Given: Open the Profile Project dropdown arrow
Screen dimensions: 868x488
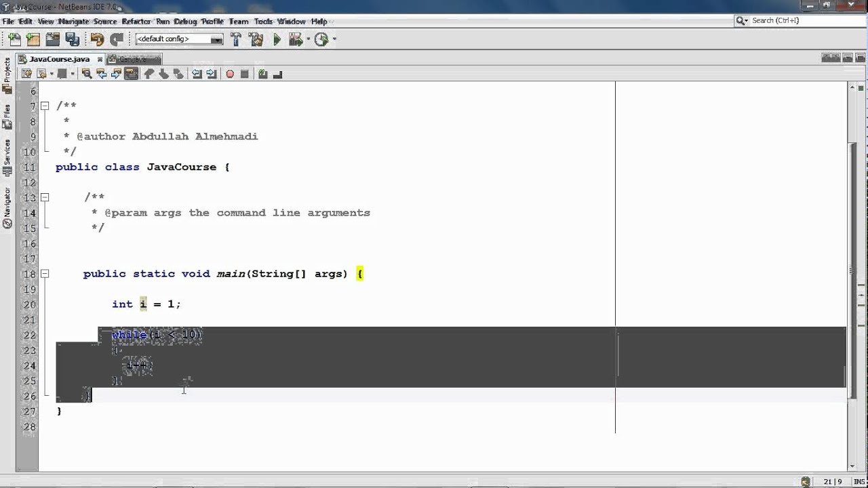Looking at the screenshot, I should coord(334,39).
